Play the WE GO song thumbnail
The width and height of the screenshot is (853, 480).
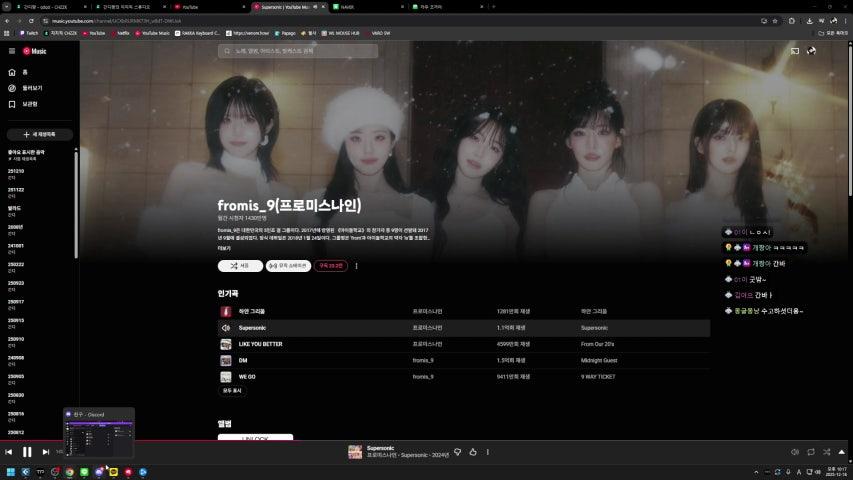click(226, 377)
